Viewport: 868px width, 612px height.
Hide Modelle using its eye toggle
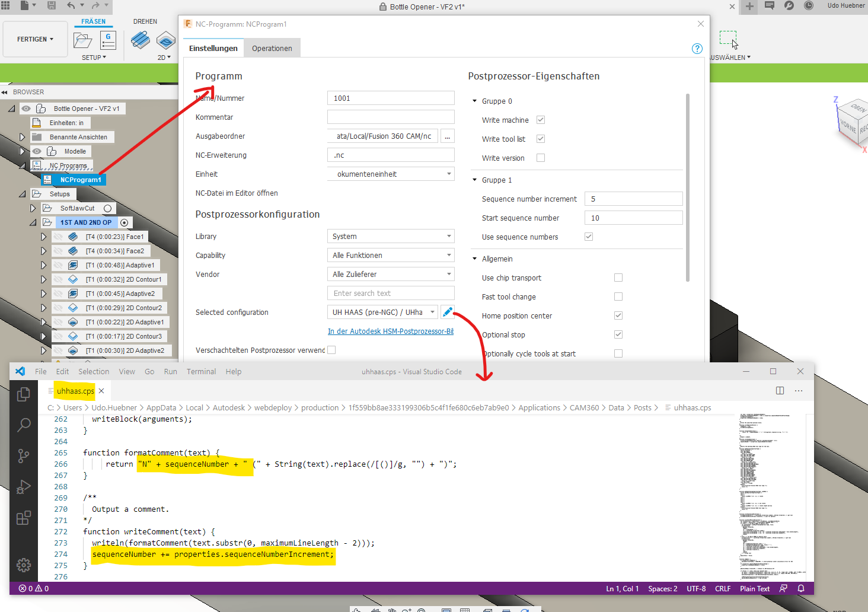click(x=37, y=151)
